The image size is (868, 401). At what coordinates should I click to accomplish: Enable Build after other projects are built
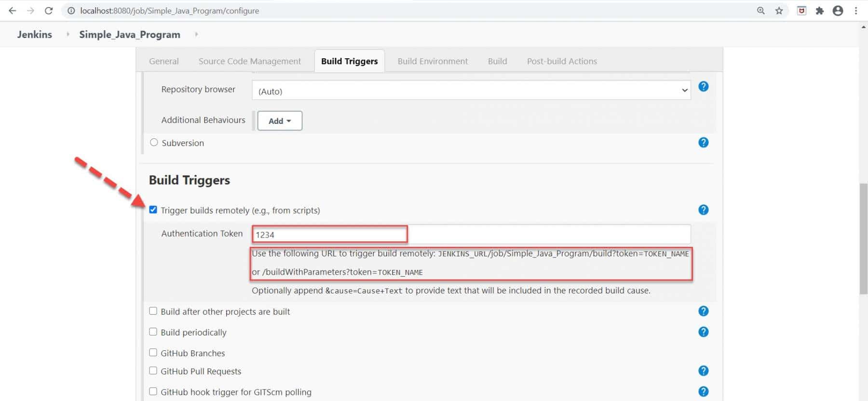153,311
